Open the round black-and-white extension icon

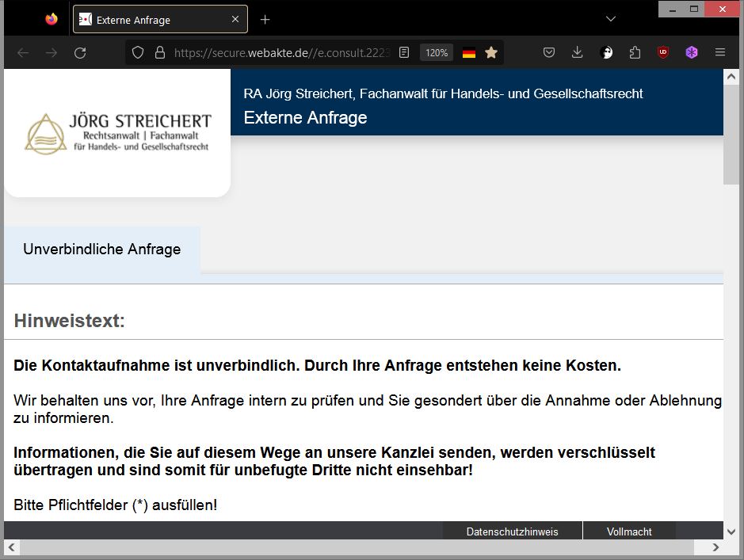coord(606,52)
